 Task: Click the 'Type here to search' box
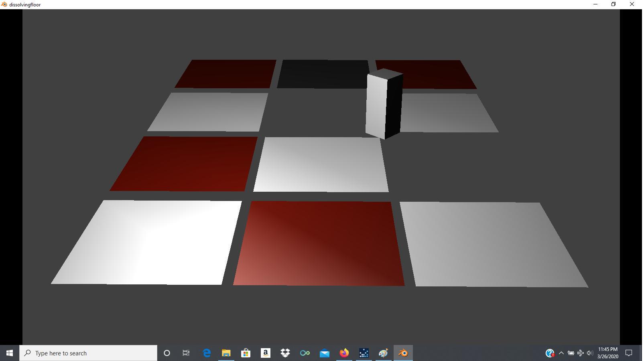coord(88,353)
